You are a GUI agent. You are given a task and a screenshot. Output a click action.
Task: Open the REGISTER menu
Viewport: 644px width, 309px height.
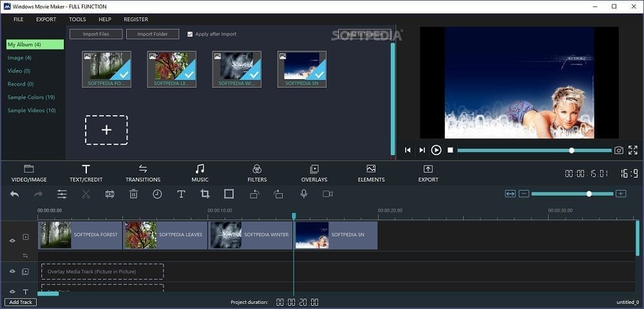click(x=136, y=19)
